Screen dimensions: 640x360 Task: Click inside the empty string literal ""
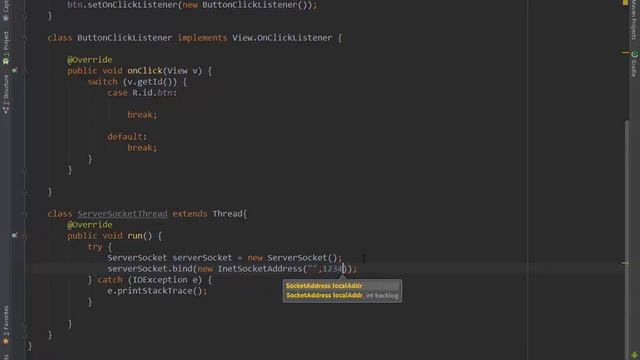pyautogui.click(x=312, y=269)
